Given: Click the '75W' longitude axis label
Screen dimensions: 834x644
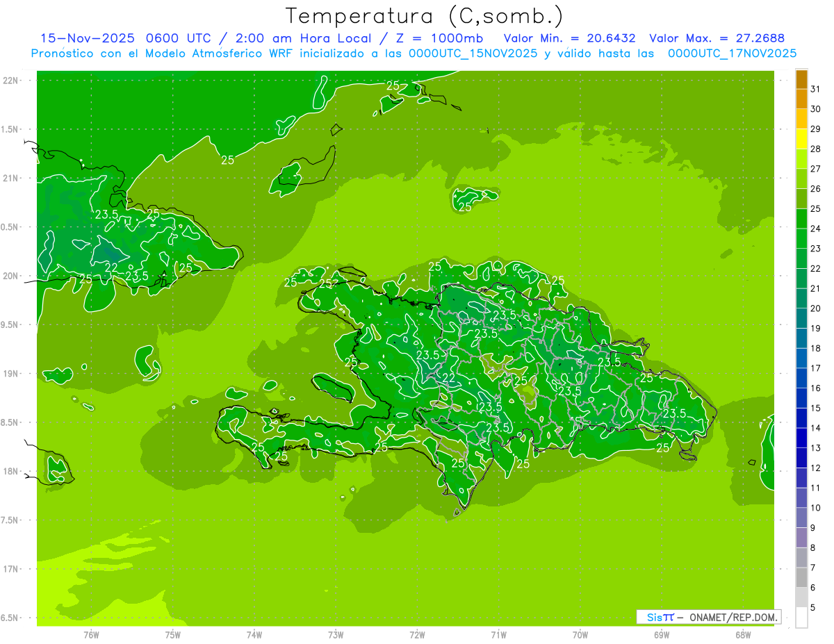Looking at the screenshot, I should click(x=173, y=634).
